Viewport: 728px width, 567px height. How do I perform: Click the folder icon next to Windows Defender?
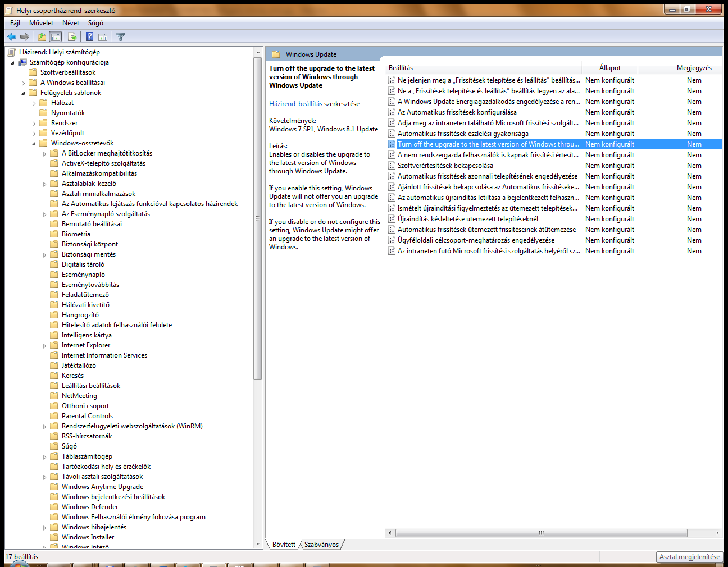(x=54, y=507)
